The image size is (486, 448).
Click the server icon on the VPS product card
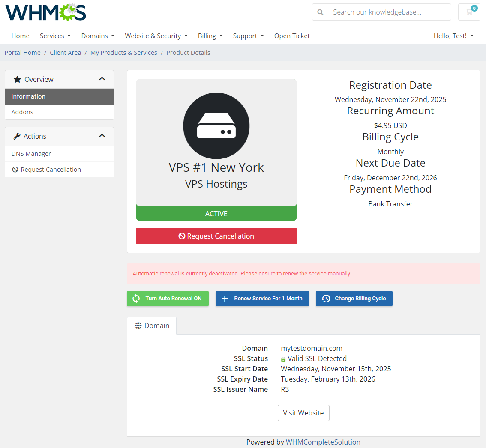[x=216, y=126]
